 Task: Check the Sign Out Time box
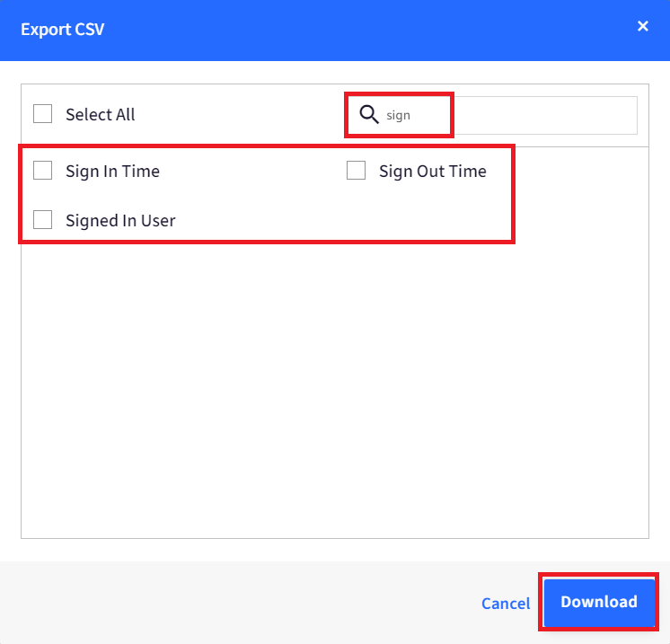[x=356, y=170]
